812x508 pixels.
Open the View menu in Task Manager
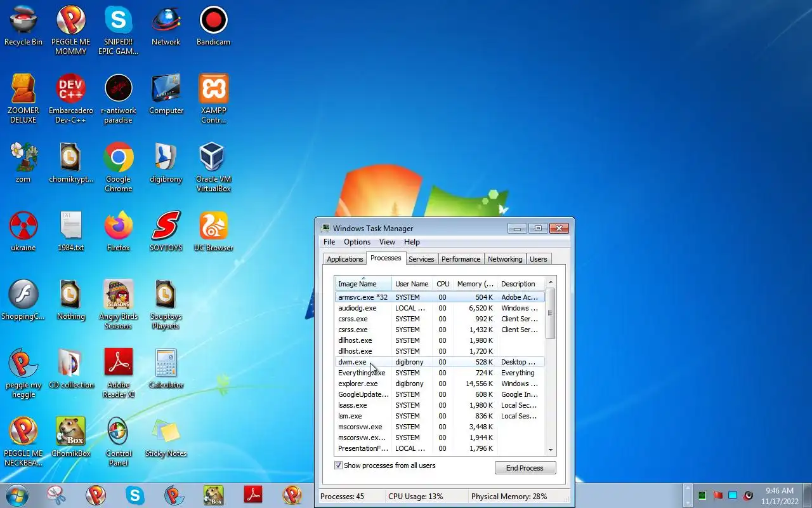[387, 242]
